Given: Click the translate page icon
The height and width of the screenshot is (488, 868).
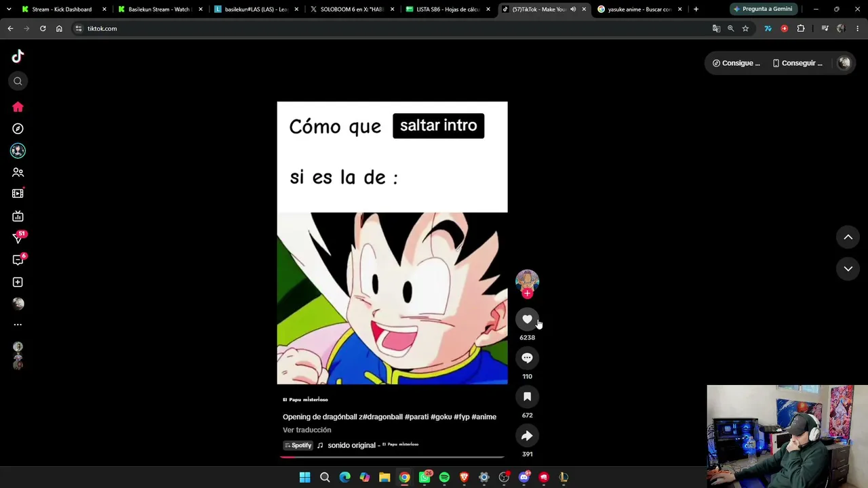Looking at the screenshot, I should (x=716, y=28).
